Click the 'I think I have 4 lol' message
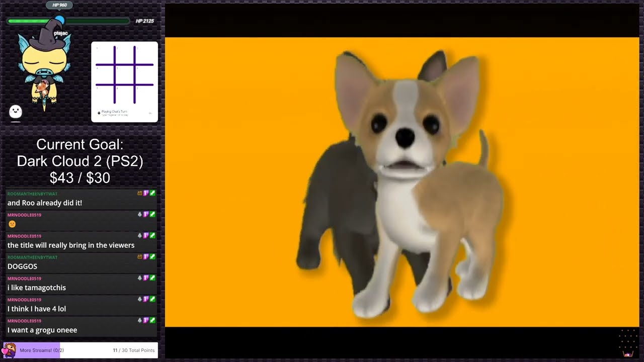644x362 pixels. [x=36, y=309]
